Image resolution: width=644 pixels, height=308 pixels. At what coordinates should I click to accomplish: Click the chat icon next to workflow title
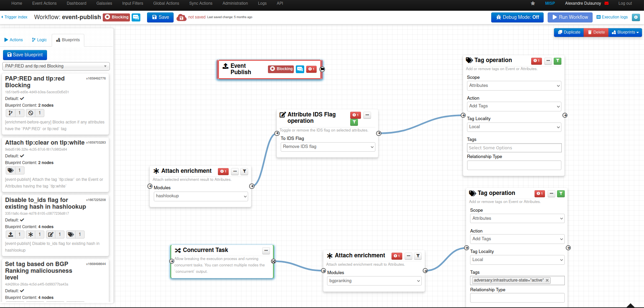[136, 17]
